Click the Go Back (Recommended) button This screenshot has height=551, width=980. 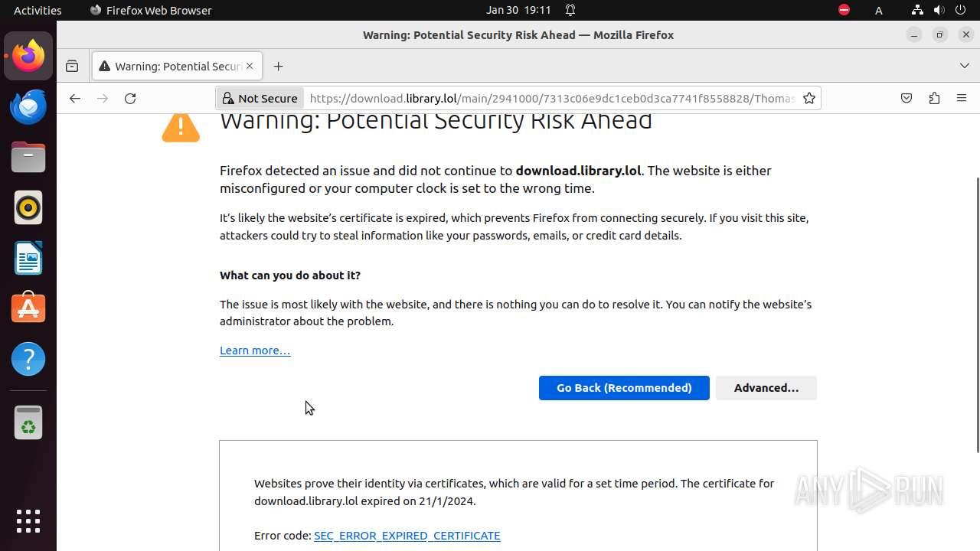click(x=624, y=388)
